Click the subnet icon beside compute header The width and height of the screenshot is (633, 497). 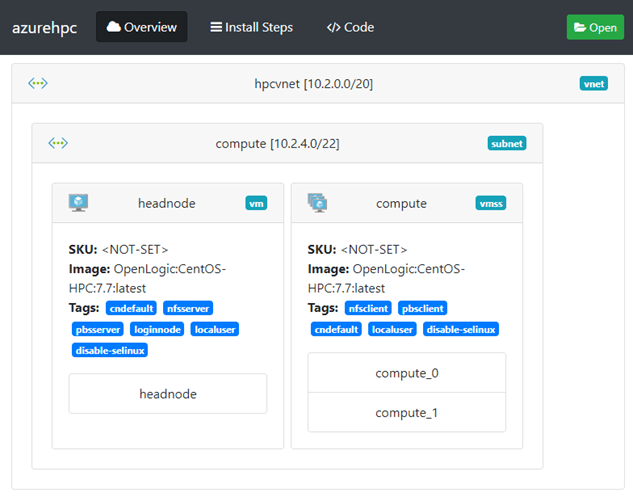click(58, 143)
